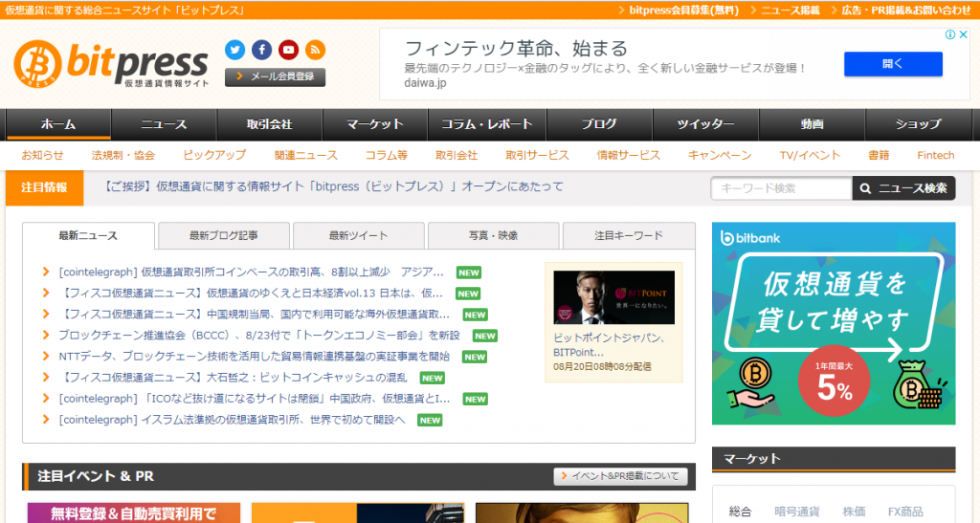
Task: Select ブログ in the main menu
Action: (599, 124)
